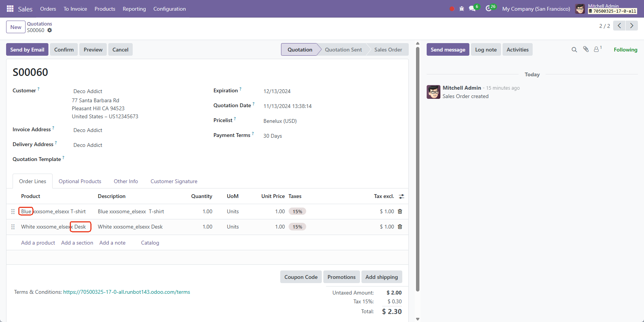This screenshot has width=644, height=322.
Task: Click the Quotation Sent status stage
Action: [x=343, y=50]
